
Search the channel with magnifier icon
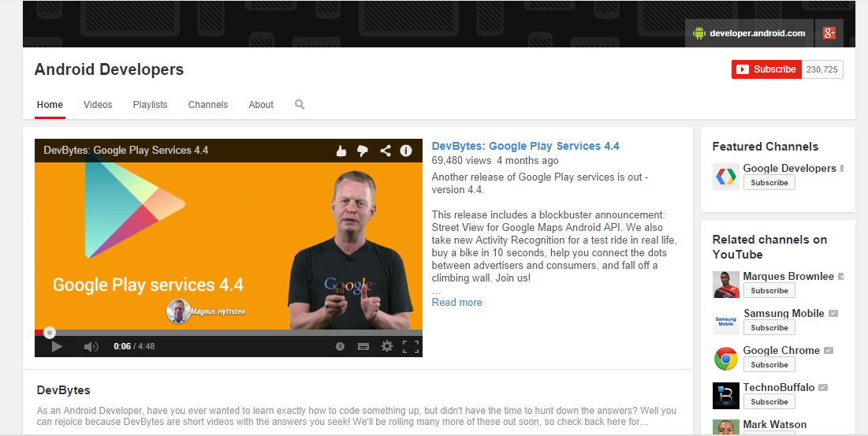pos(300,105)
